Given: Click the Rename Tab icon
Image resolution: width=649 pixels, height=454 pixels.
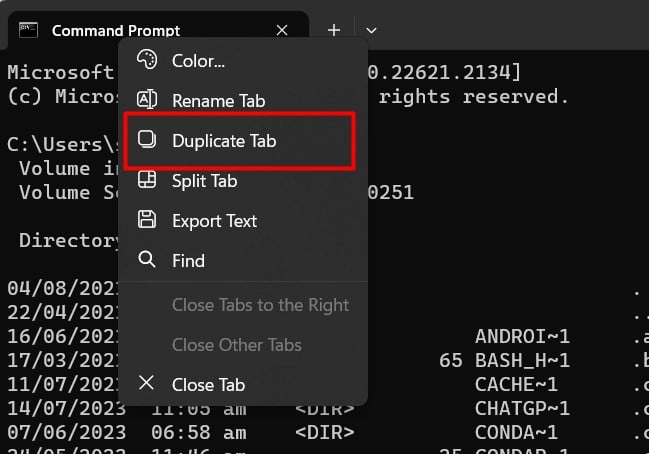Looking at the screenshot, I should click(147, 100).
